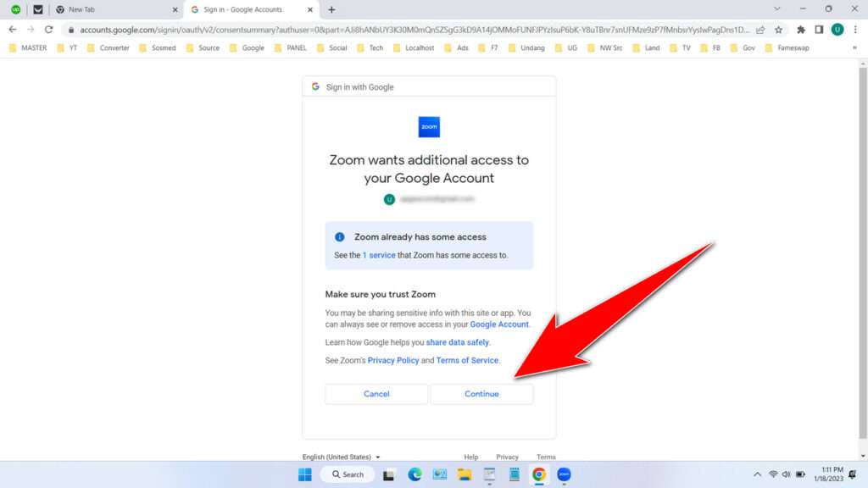
Task: Open the YT bookmark folder
Action: click(68, 48)
